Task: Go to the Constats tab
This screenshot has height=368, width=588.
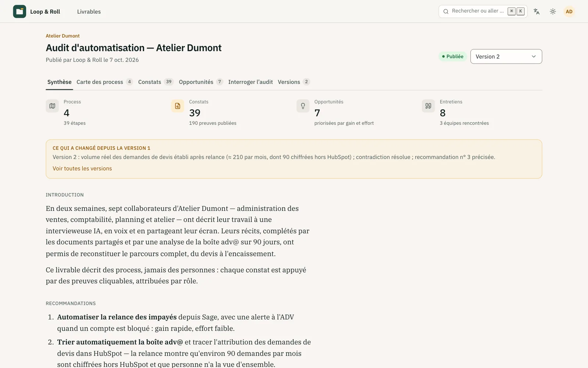Action: [x=155, y=82]
